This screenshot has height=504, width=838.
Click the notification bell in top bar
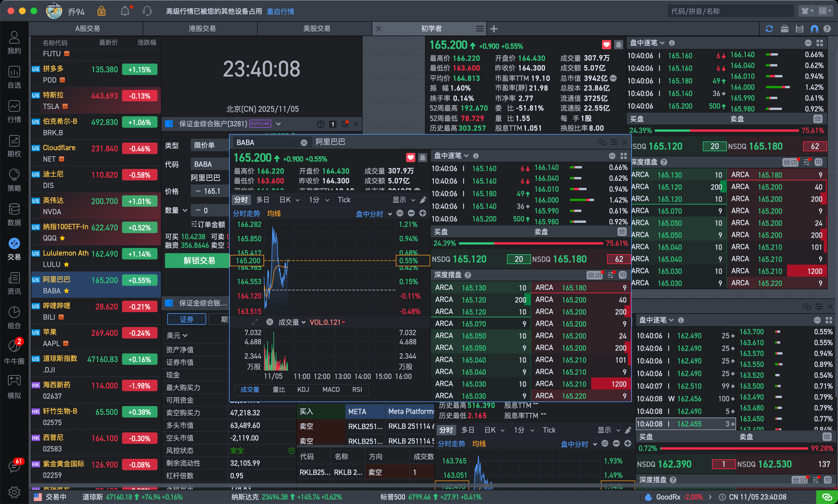pyautogui.click(x=125, y=11)
